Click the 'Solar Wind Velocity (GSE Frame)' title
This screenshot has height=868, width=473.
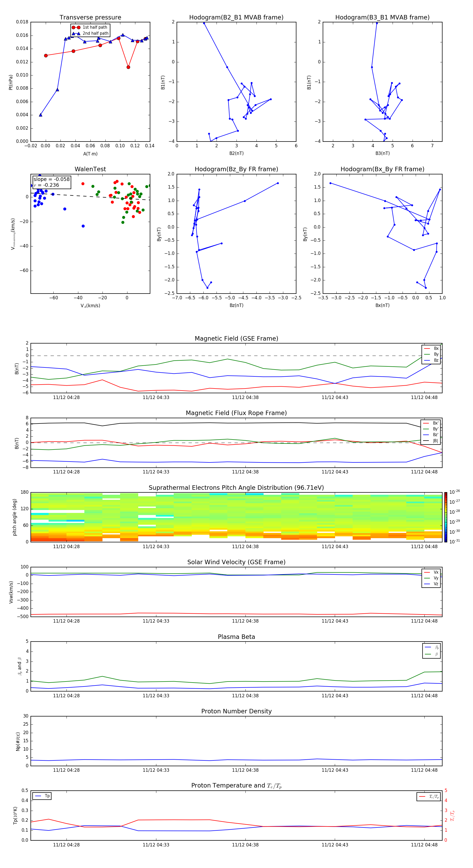tap(236, 562)
